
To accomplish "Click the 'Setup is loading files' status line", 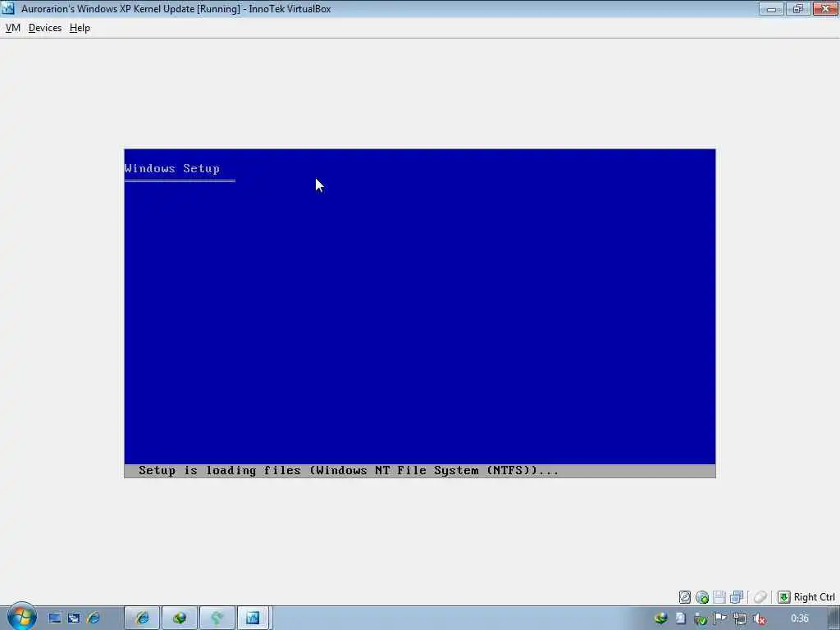I will point(348,470).
